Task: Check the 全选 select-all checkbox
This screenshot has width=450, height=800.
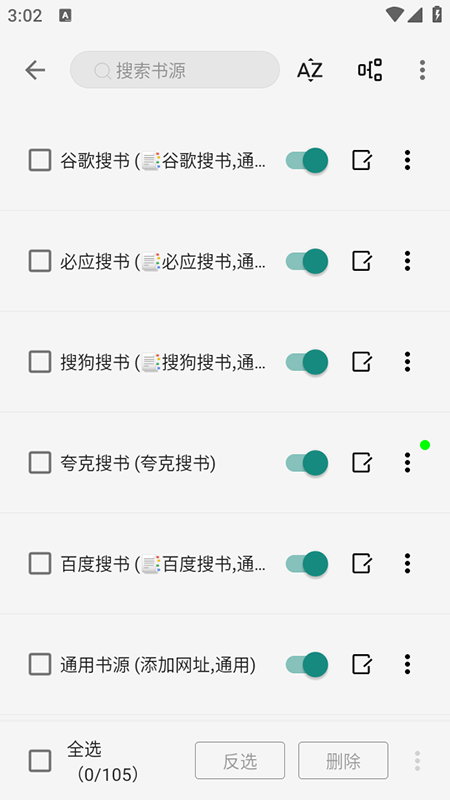Action: (40, 761)
